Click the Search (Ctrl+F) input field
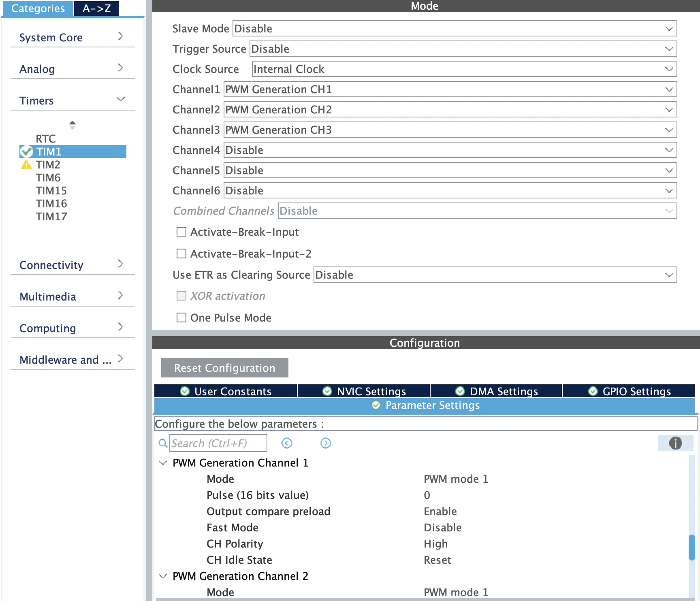Viewport: 700px width, 601px height. click(218, 443)
